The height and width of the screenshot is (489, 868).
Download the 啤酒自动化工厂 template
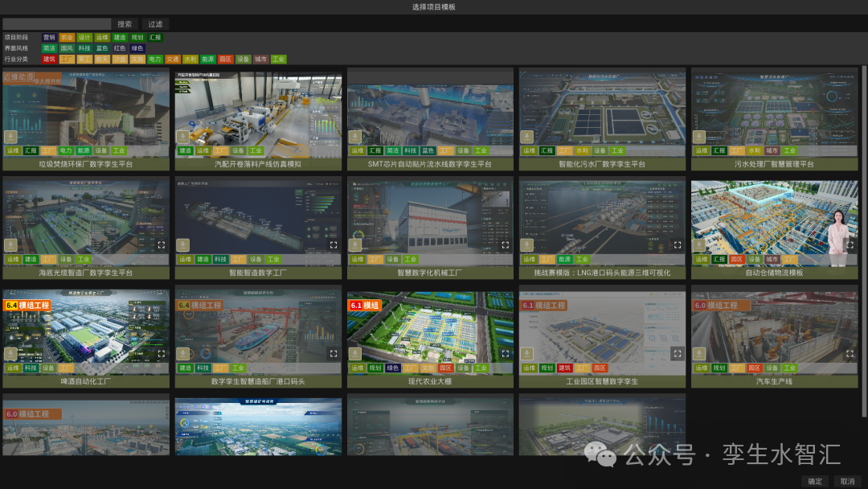click(10, 353)
